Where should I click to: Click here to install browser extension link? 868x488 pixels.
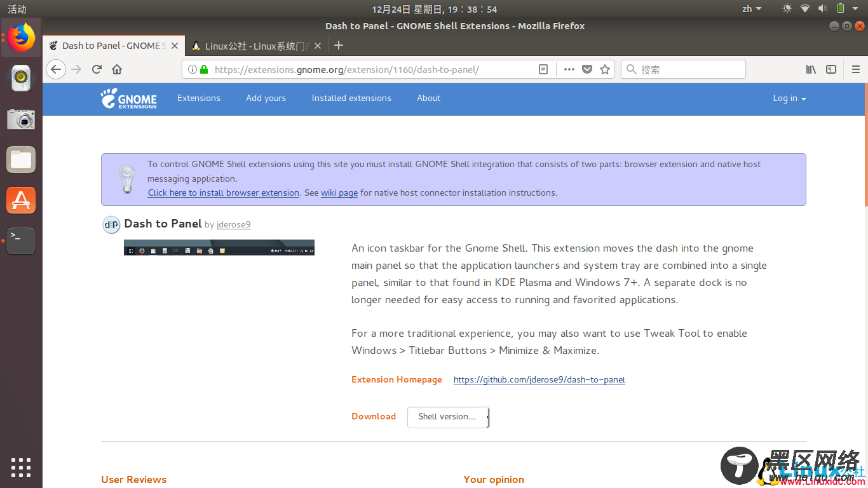(x=224, y=193)
